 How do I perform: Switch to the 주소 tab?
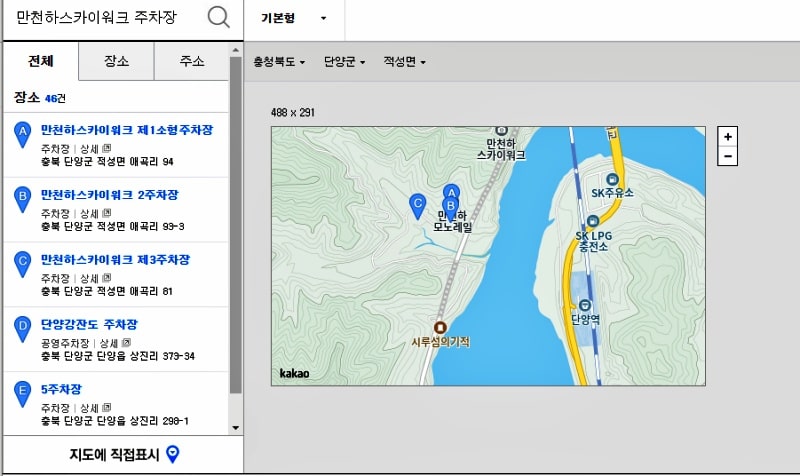tap(192, 61)
